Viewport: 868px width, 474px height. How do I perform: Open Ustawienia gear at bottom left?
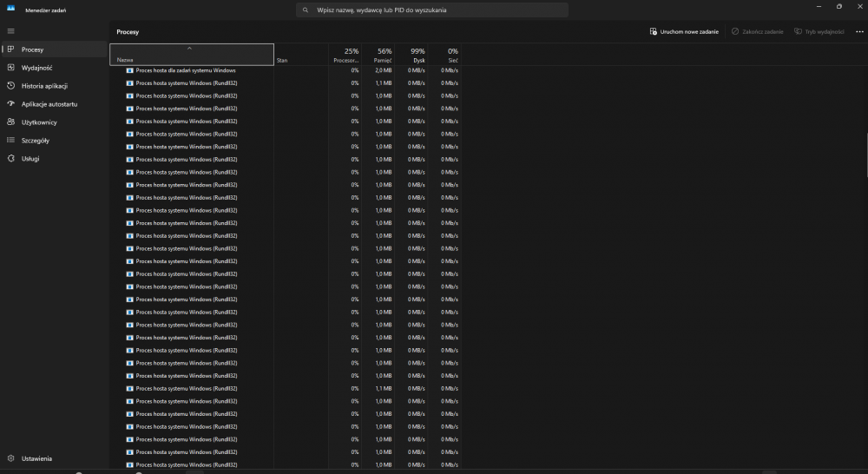click(10, 458)
